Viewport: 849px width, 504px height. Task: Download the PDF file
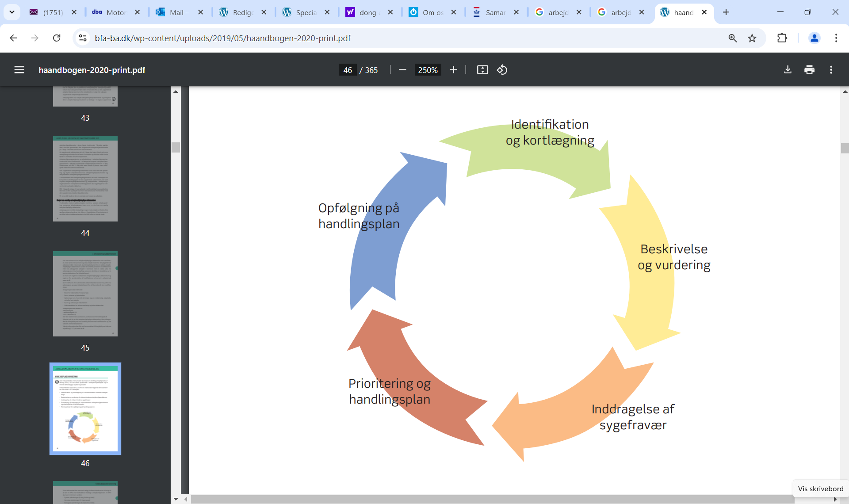[x=788, y=70]
